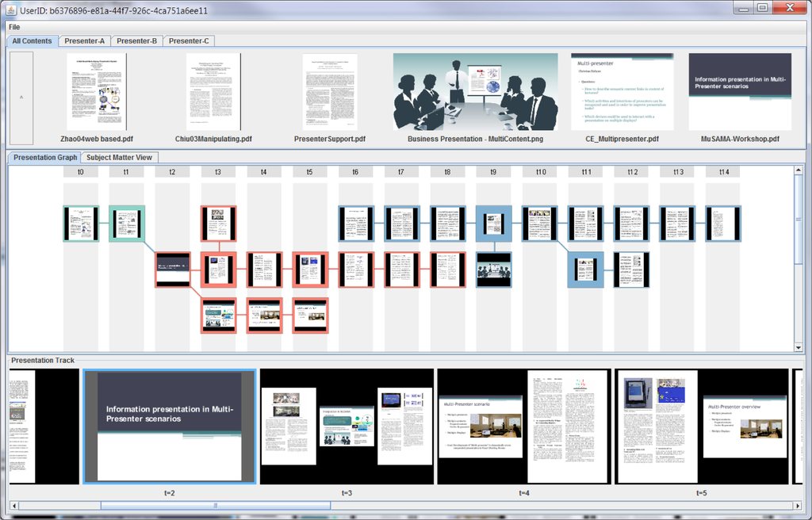Select the Zhao04web based.pdf thumbnail
812x520 pixels.
click(96, 92)
